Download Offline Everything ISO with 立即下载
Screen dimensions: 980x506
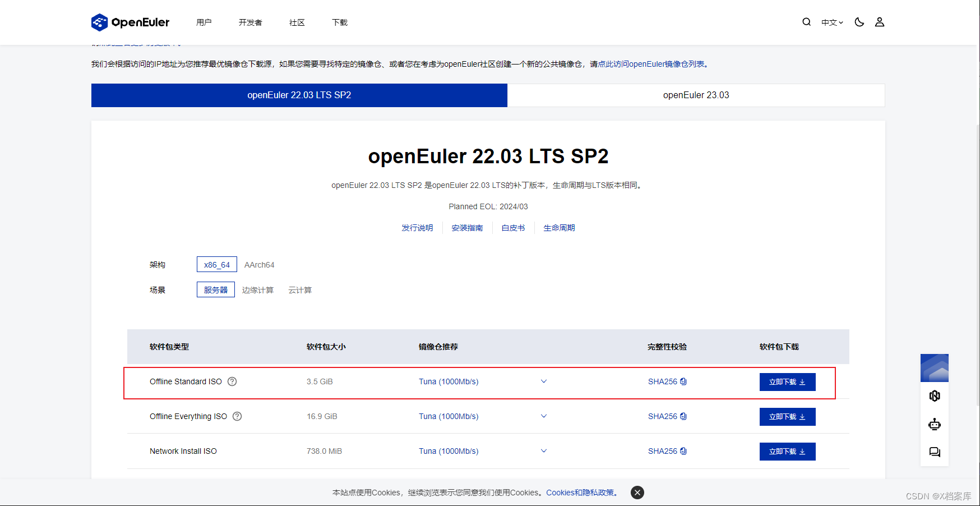coord(787,417)
